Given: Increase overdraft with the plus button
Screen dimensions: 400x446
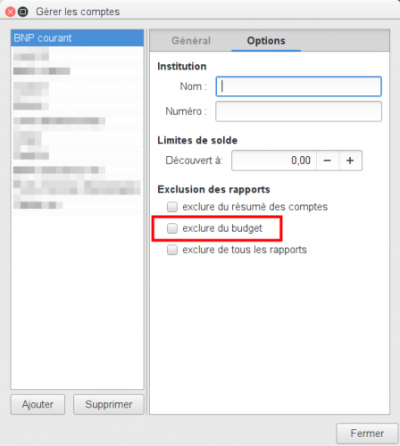Looking at the screenshot, I should pos(350,161).
